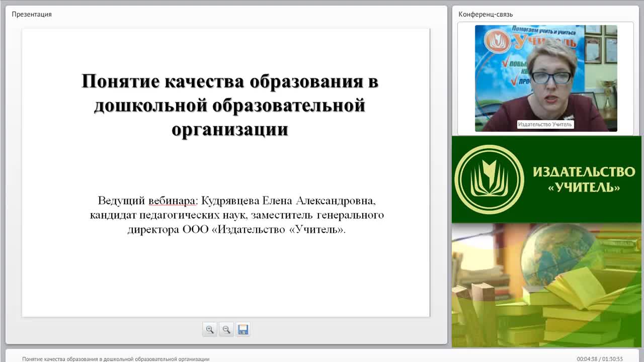Click the round publisher logo on the green banner
The width and height of the screenshot is (644, 362).
tap(489, 179)
